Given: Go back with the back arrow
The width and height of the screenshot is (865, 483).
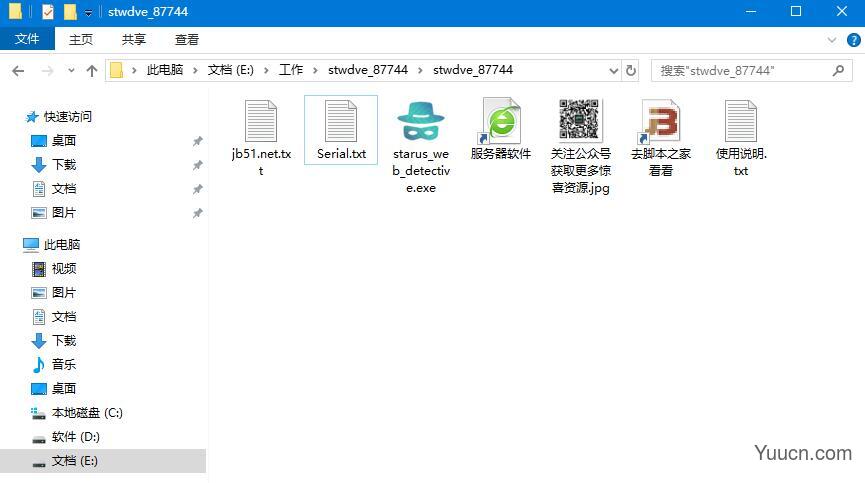Looking at the screenshot, I should point(18,71).
